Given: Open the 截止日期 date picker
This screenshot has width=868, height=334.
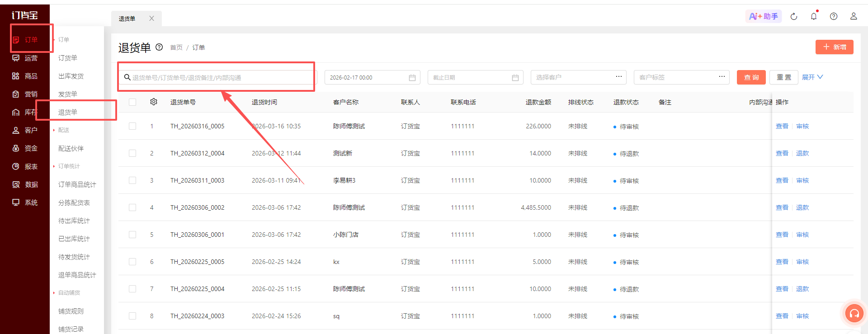Looking at the screenshot, I should (x=476, y=77).
